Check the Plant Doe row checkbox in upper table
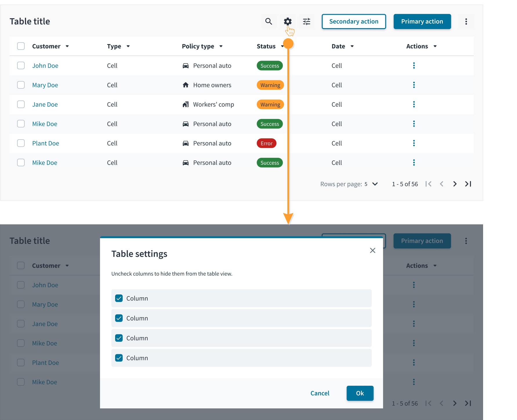Image resolution: width=517 pixels, height=420 pixels. [x=21, y=143]
